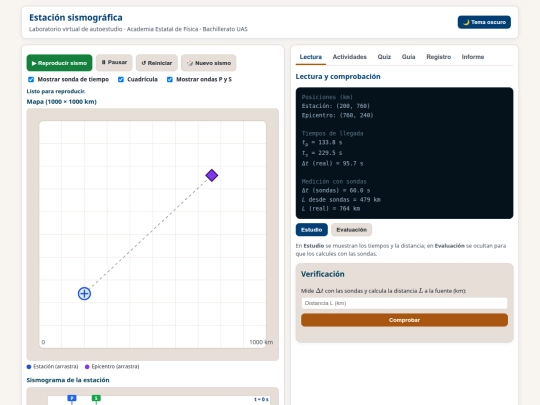Toggle Mostrar sonda de tiempo checkbox
This screenshot has height=405, width=540.
click(x=31, y=80)
